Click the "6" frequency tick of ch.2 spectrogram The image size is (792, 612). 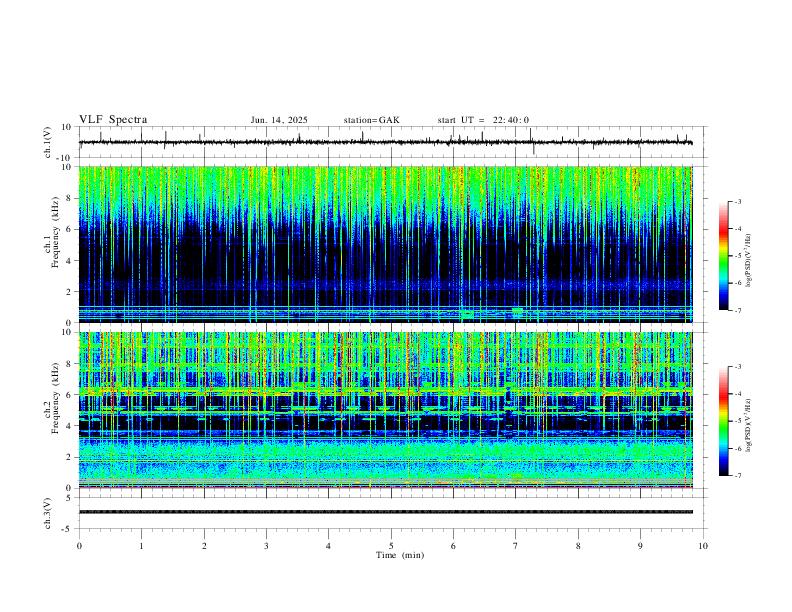pos(70,395)
